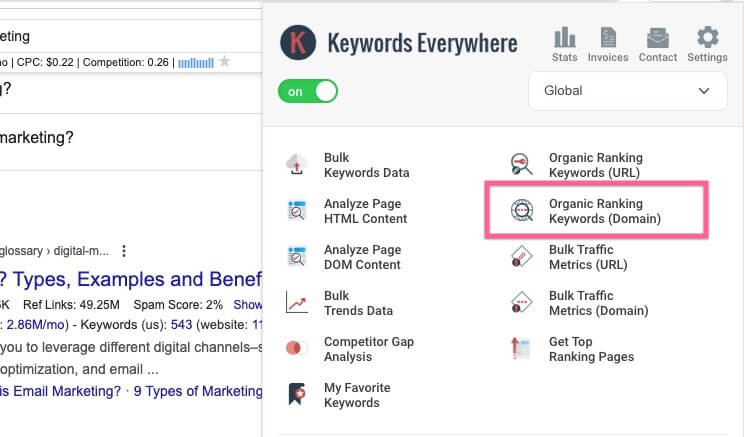Click the 2.86M/mo traffic link
Screen dimensions: 744x437
[x=35, y=325]
